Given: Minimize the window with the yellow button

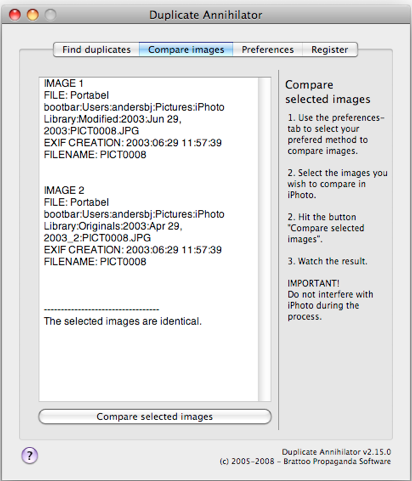Looking at the screenshot, I should [x=33, y=15].
